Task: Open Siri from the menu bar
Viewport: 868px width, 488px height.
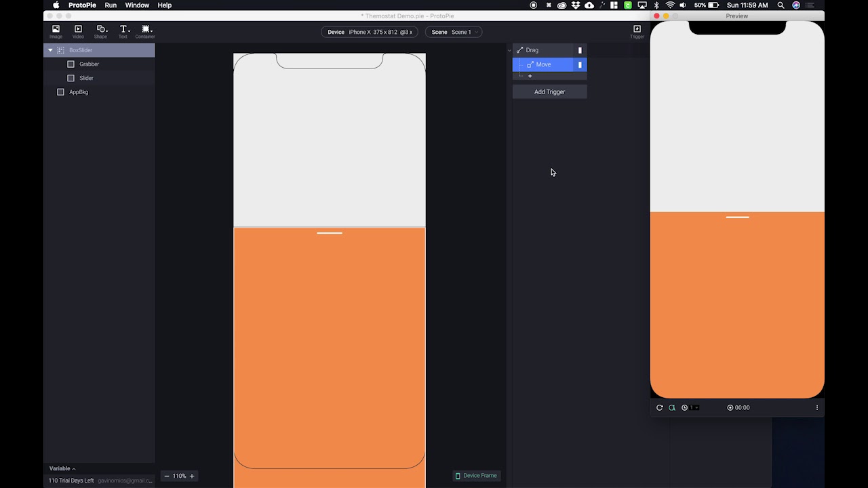Action: [796, 5]
